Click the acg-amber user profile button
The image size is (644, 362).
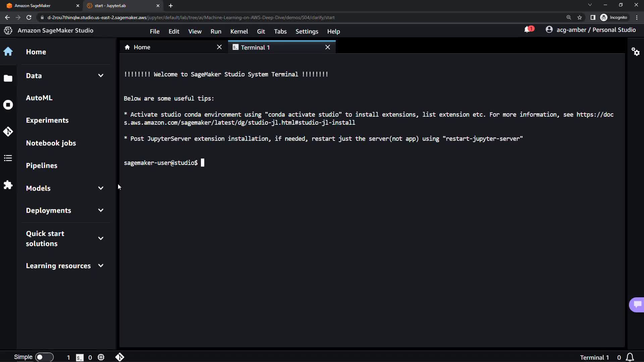click(591, 30)
